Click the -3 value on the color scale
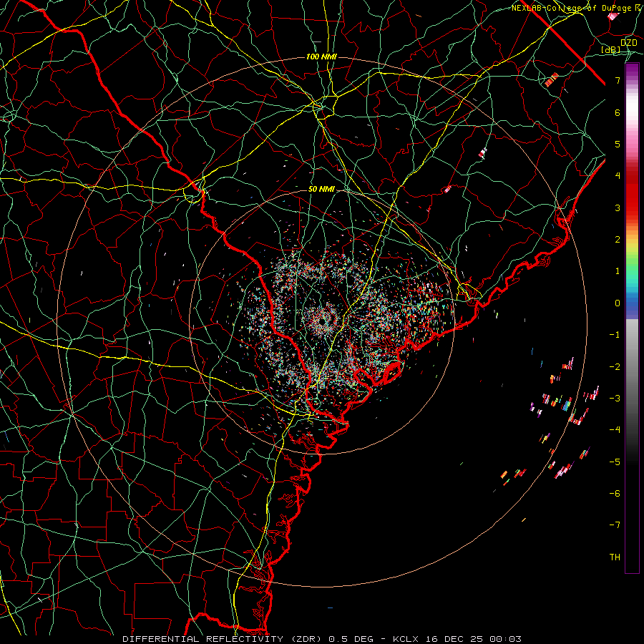 [x=615, y=398]
